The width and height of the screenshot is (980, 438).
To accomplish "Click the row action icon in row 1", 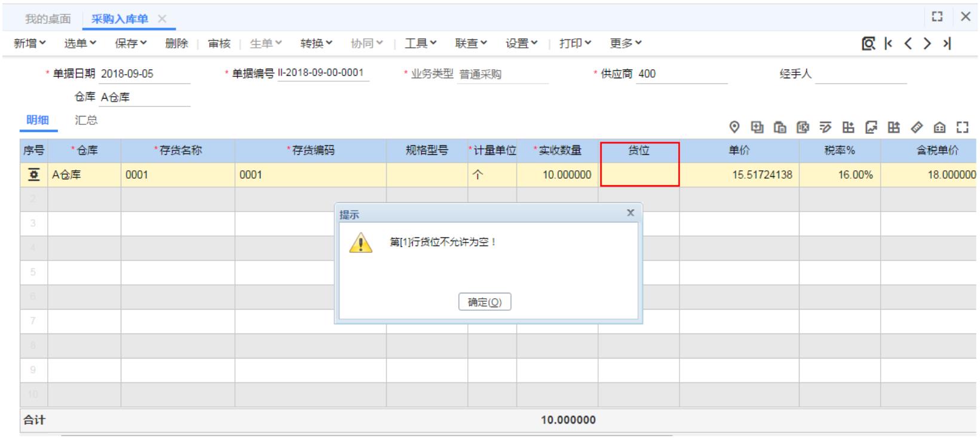I will pos(34,174).
